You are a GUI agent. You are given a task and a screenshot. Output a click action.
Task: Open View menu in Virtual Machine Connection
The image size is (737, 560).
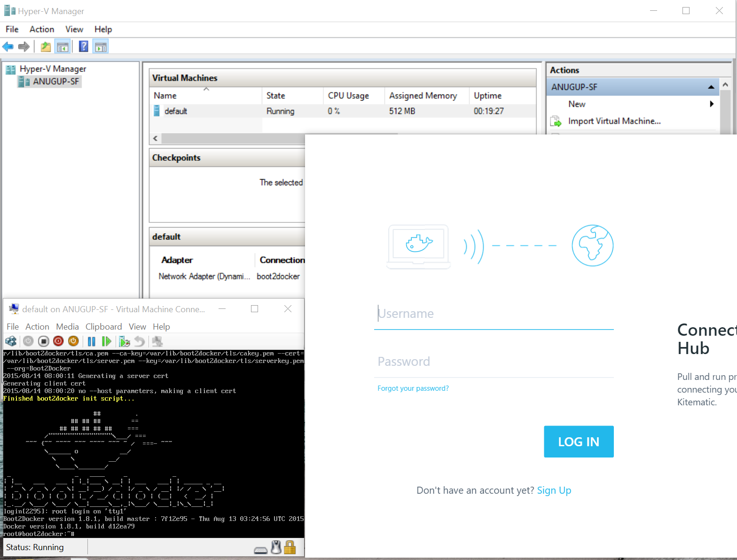pos(137,326)
